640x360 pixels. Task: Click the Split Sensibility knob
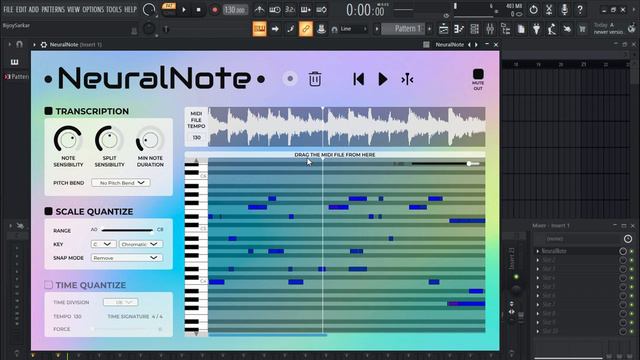coord(109,140)
